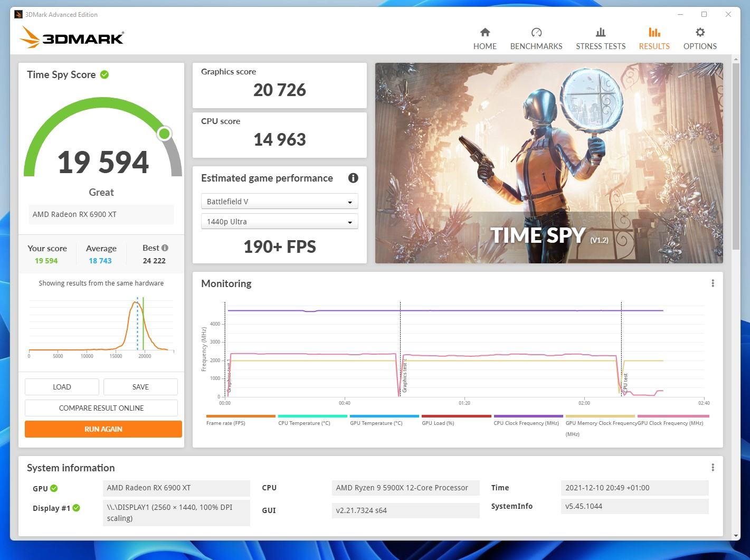Viewport: 750px width, 560px height.
Task: Click the scrollbar down arrow
Action: [x=736, y=536]
